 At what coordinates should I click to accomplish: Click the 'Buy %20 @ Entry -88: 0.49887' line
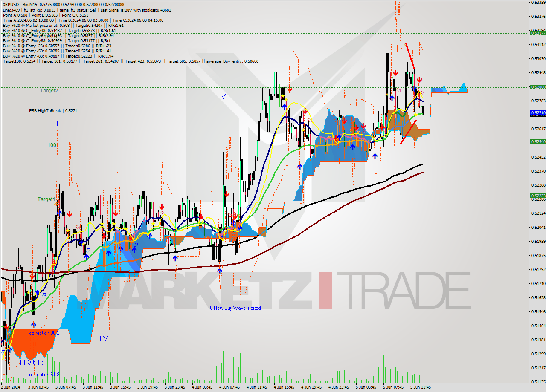click(58, 56)
